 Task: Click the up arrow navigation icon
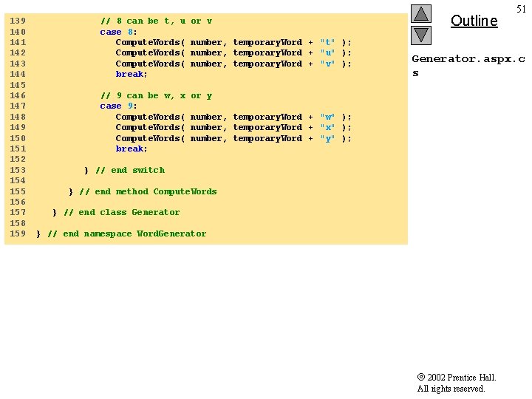pos(421,13)
